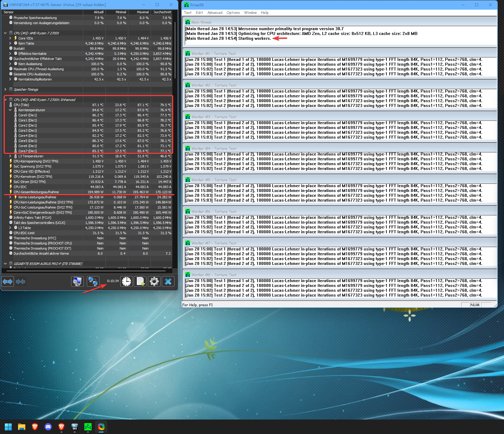The height and width of the screenshot is (434, 504).
Task: Open the Edit menu in Prime95
Action: click(199, 13)
